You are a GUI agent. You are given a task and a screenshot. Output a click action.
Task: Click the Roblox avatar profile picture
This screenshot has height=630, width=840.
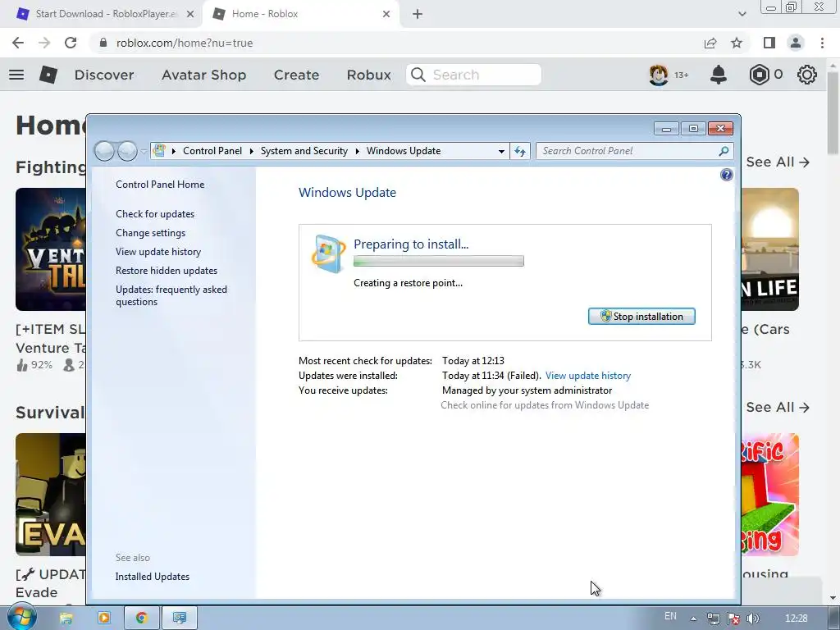[x=659, y=75]
